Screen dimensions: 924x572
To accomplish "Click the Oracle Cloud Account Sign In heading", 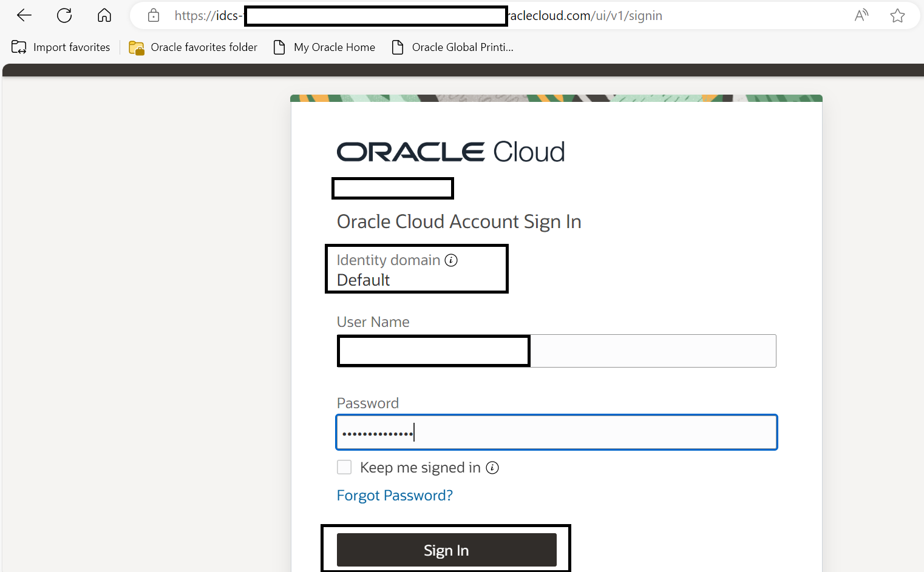I will [x=459, y=222].
